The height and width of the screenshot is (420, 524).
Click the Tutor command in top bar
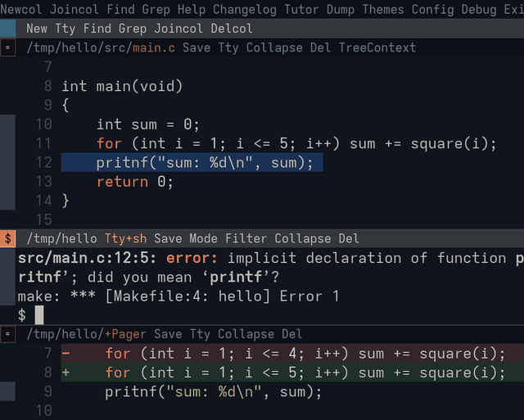(x=301, y=9)
